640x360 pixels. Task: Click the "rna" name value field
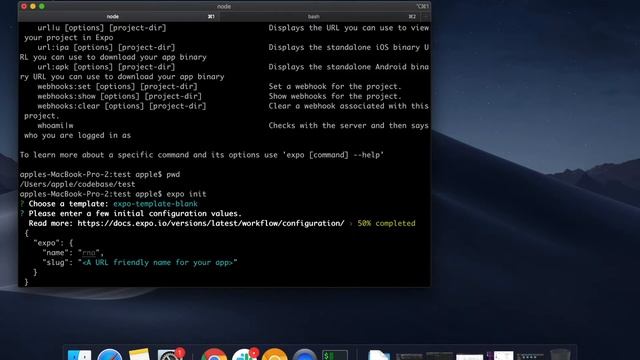[89, 253]
